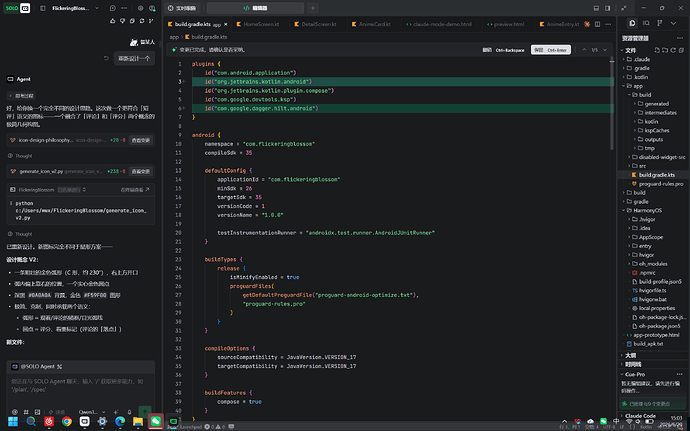
Task: Click the undo changes button (Ctrl+Backspace)
Action: point(503,50)
